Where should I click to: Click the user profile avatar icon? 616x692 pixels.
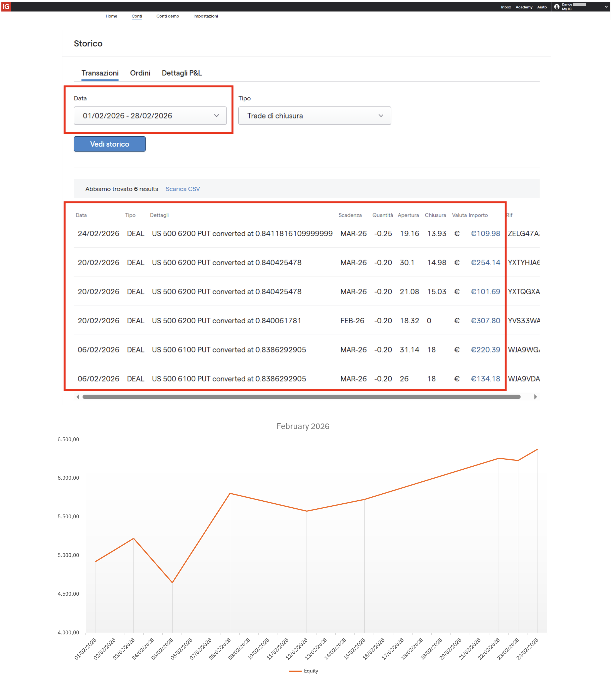(557, 7)
